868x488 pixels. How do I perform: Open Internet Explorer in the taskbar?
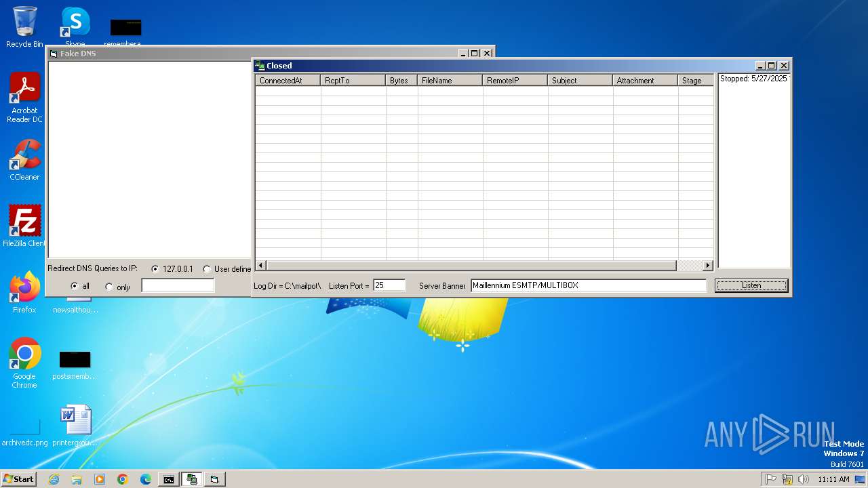tap(54, 479)
